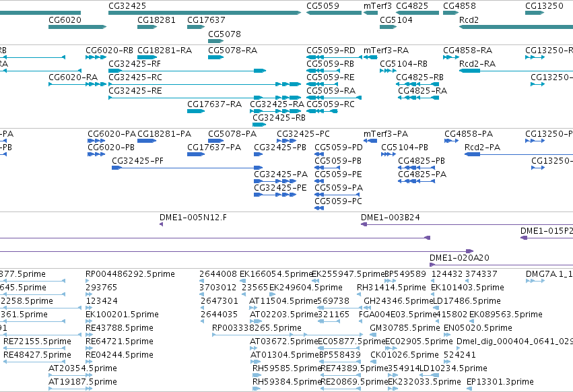Click the CG5059 gene label
Image resolution: width=573 pixels, height=392 pixels.
[323, 6]
